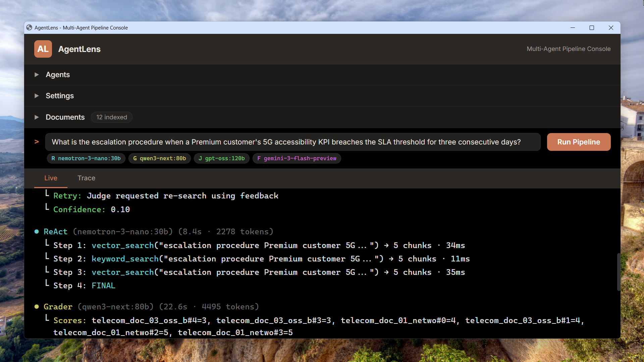Expand the Agents section triangle
Viewport: 644px width, 362px height.
[x=37, y=75]
